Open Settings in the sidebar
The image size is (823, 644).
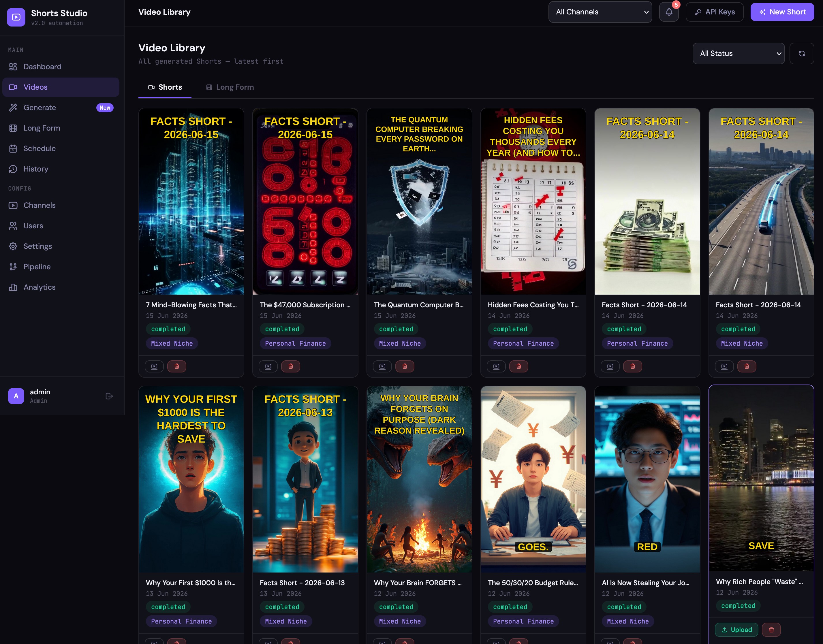[61, 246]
